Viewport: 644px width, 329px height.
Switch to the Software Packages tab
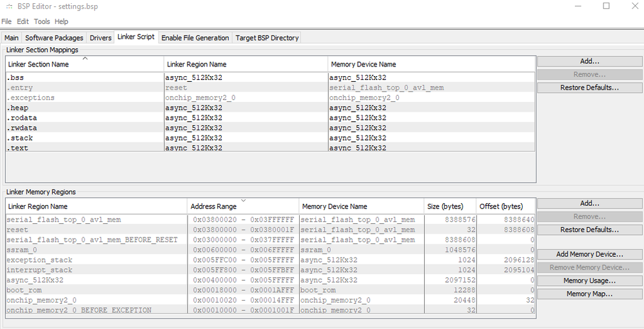[x=54, y=38]
